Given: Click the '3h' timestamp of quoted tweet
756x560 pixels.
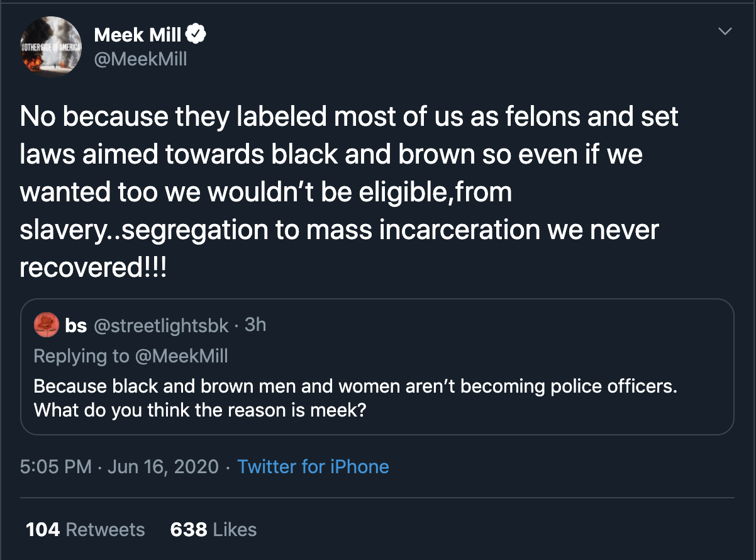Looking at the screenshot, I should (x=255, y=325).
